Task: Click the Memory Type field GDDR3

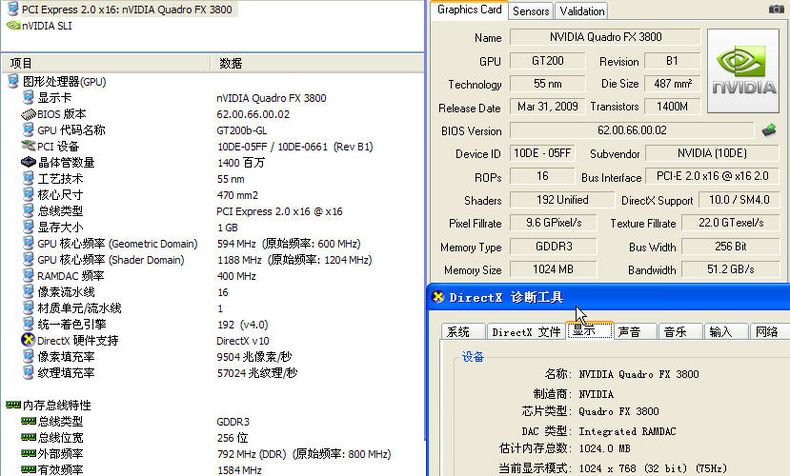Action: pyautogui.click(x=553, y=247)
